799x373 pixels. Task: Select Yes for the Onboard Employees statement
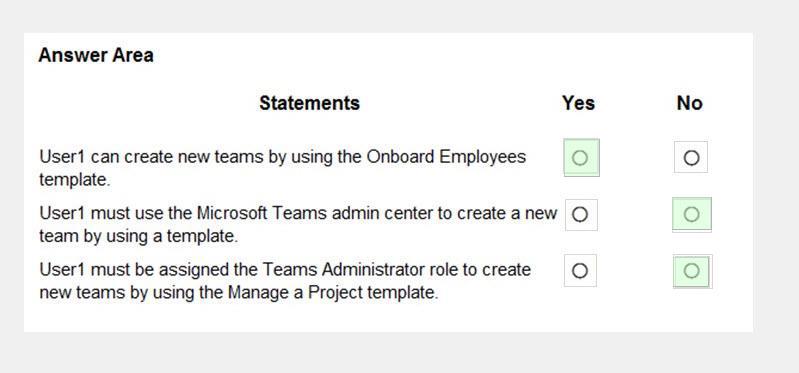point(580,158)
